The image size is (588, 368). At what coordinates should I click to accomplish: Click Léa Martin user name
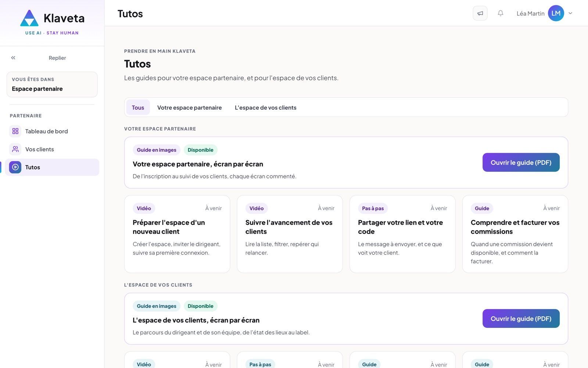coord(530,13)
